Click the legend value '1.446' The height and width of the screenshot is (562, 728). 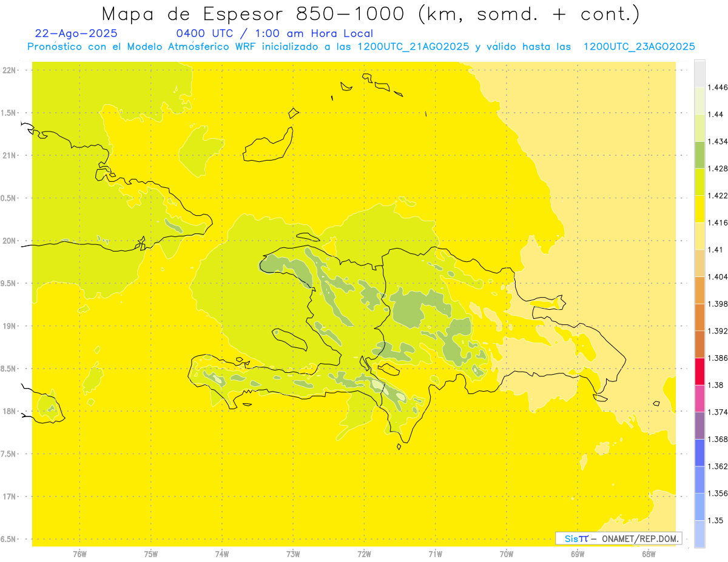(x=718, y=87)
